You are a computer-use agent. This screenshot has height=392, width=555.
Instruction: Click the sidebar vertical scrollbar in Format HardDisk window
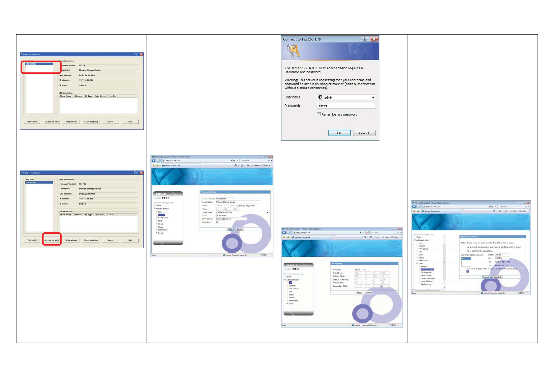click(444, 262)
